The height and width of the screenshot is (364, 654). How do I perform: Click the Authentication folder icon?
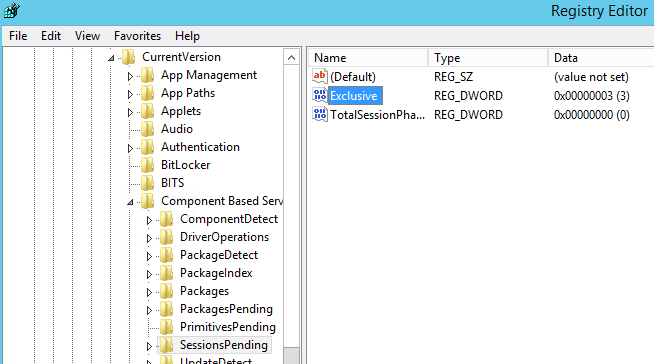tap(147, 147)
